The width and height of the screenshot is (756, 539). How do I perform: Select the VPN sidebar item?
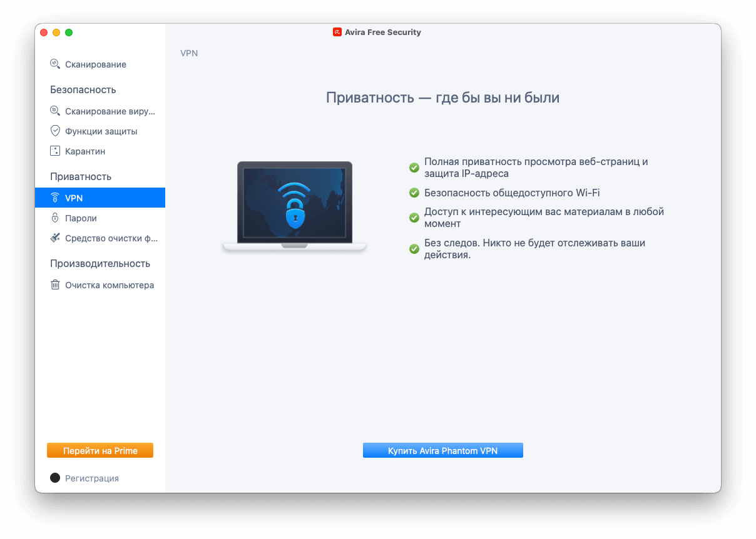point(100,198)
